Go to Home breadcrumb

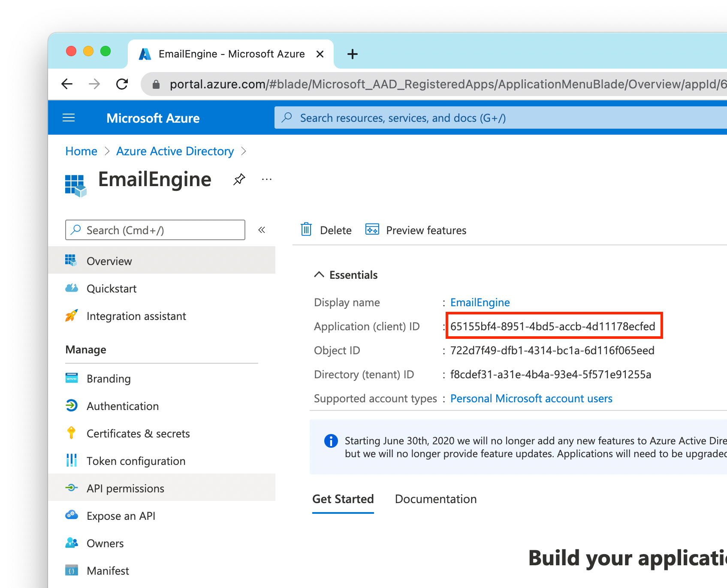tap(81, 151)
